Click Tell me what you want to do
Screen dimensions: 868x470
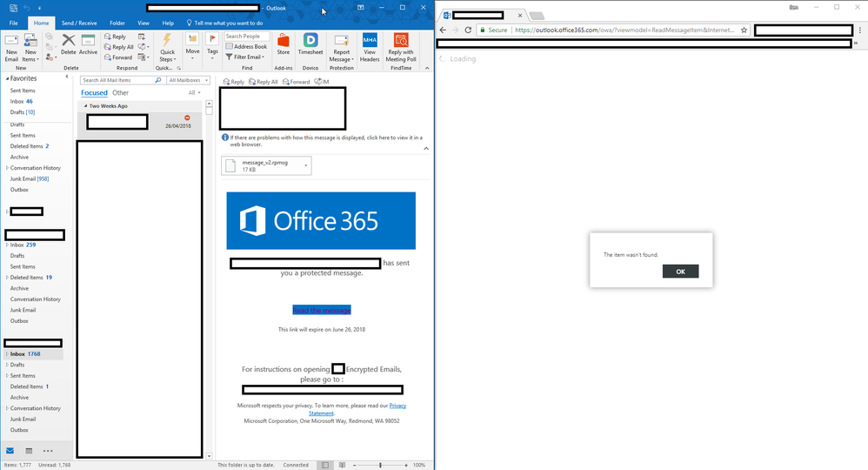[224, 23]
